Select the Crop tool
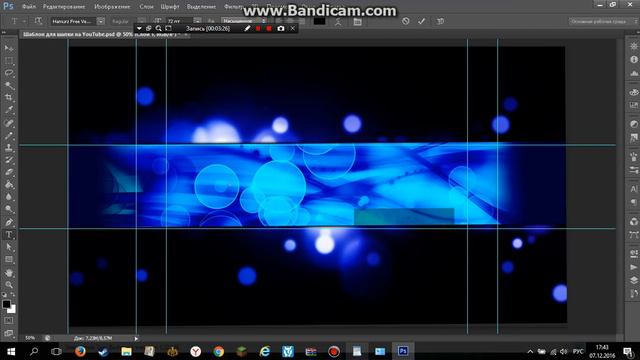640x360 pixels. (9, 98)
